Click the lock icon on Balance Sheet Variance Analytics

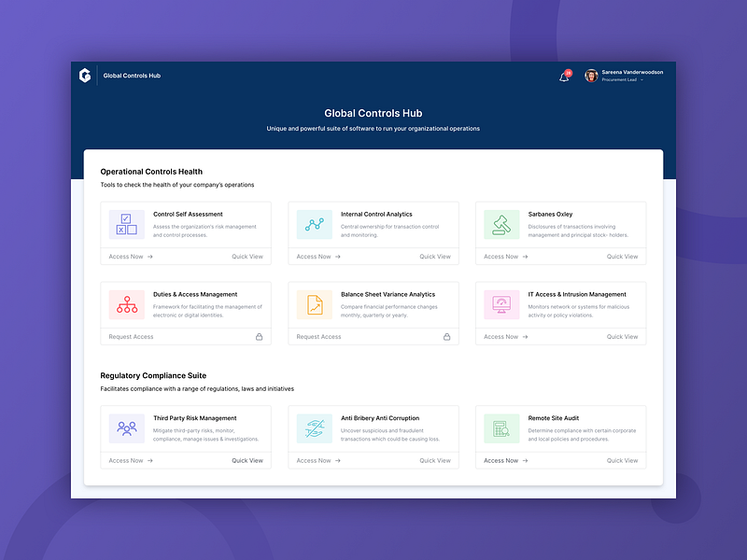447,337
